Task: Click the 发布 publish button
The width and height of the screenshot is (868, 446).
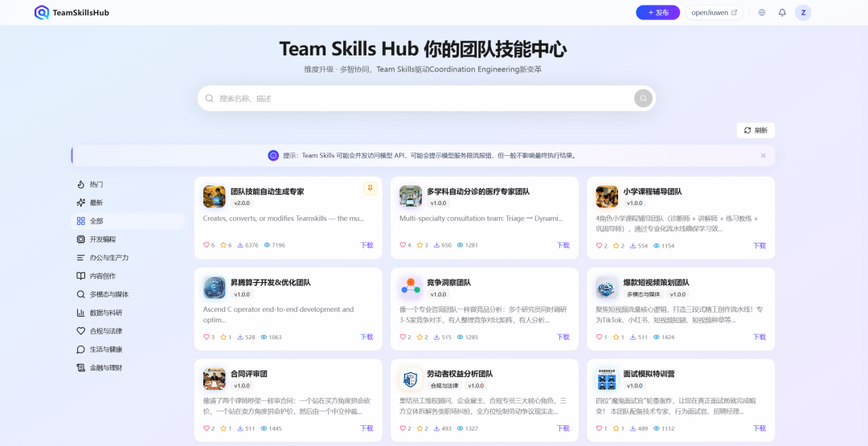Action: 657,13
